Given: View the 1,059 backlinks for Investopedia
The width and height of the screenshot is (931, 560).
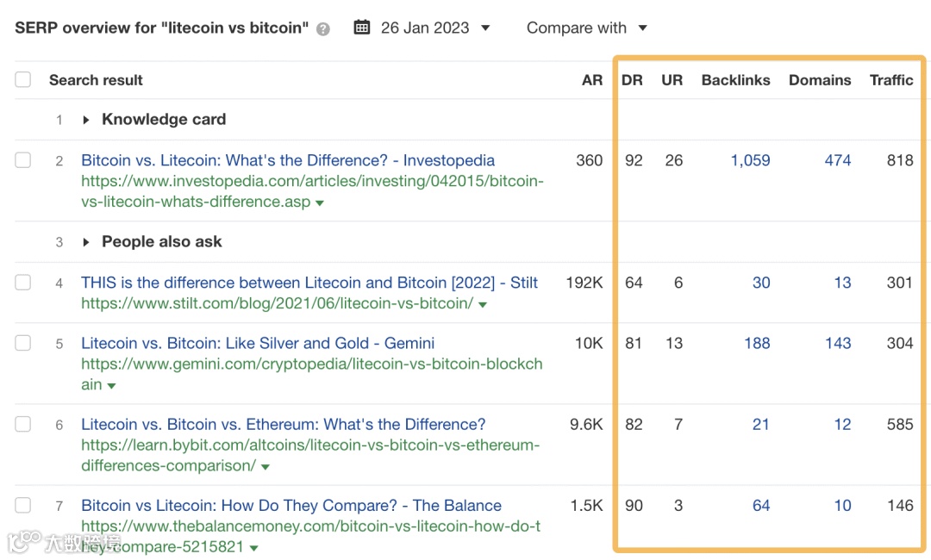Looking at the screenshot, I should [x=750, y=160].
